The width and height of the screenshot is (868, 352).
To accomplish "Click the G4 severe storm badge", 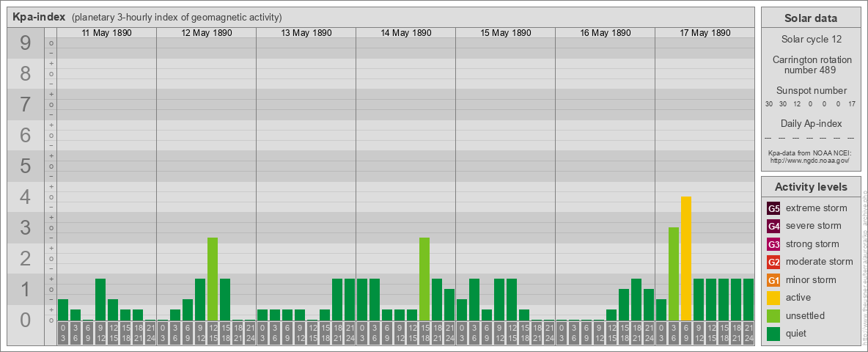I will (773, 227).
